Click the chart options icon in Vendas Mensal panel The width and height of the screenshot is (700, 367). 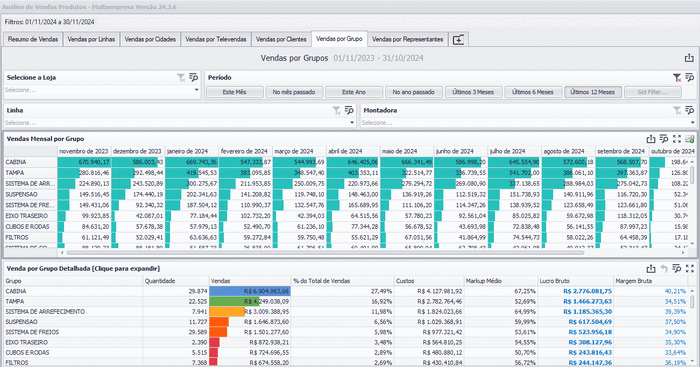(690, 139)
